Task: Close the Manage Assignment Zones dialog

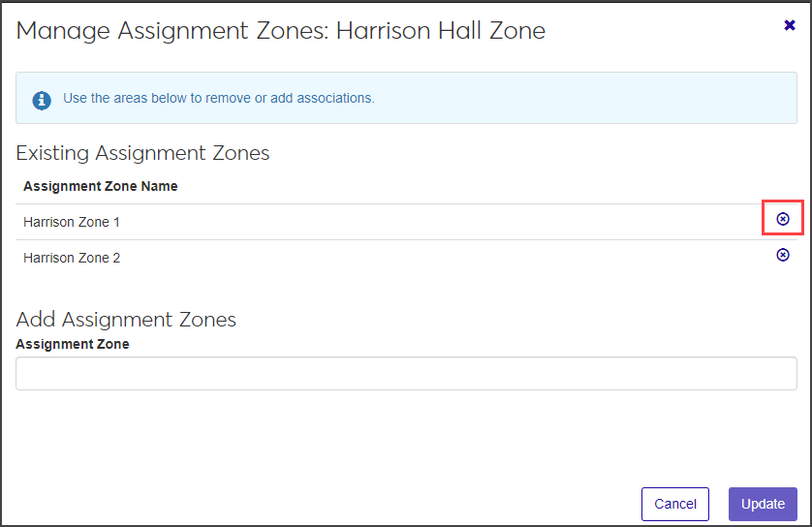Action: pos(790,25)
